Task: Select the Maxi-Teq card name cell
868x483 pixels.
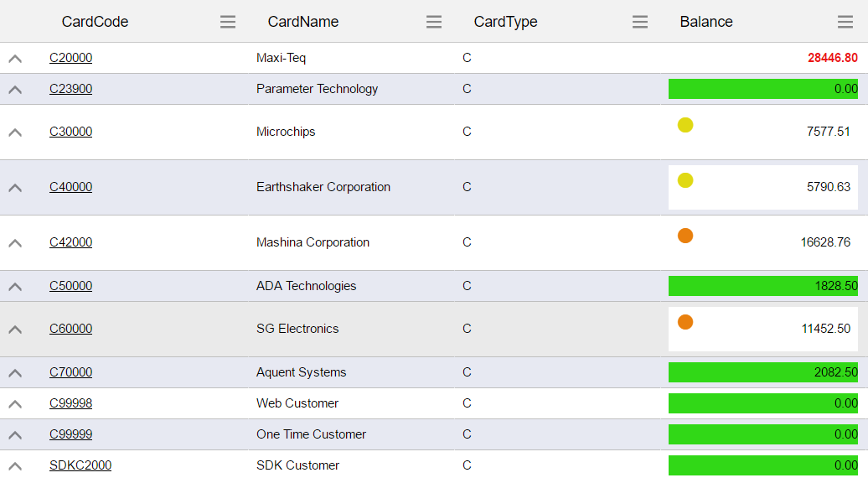Action: point(282,58)
